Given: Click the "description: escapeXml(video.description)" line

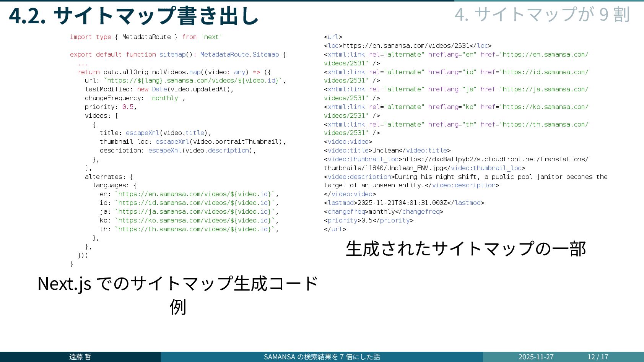Looking at the screenshot, I should (178, 150).
